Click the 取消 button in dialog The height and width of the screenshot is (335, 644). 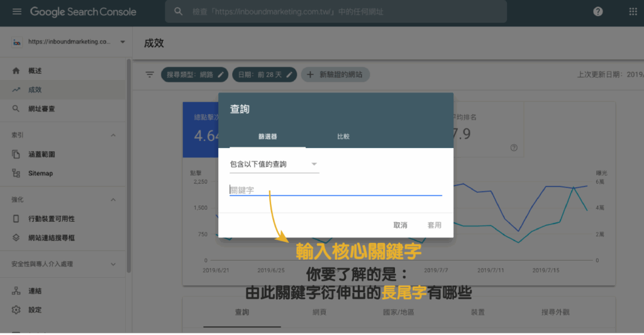(x=400, y=225)
